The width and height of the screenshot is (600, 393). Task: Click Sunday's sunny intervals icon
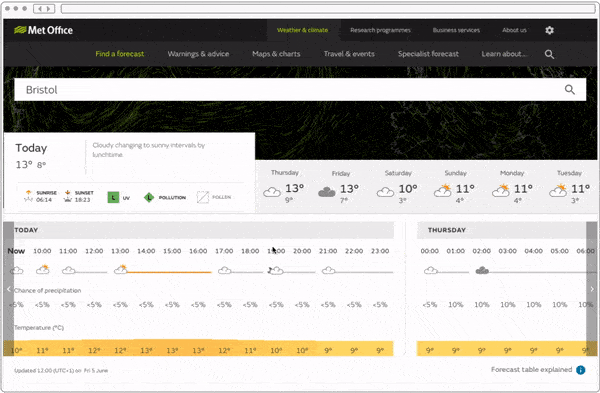coord(443,190)
